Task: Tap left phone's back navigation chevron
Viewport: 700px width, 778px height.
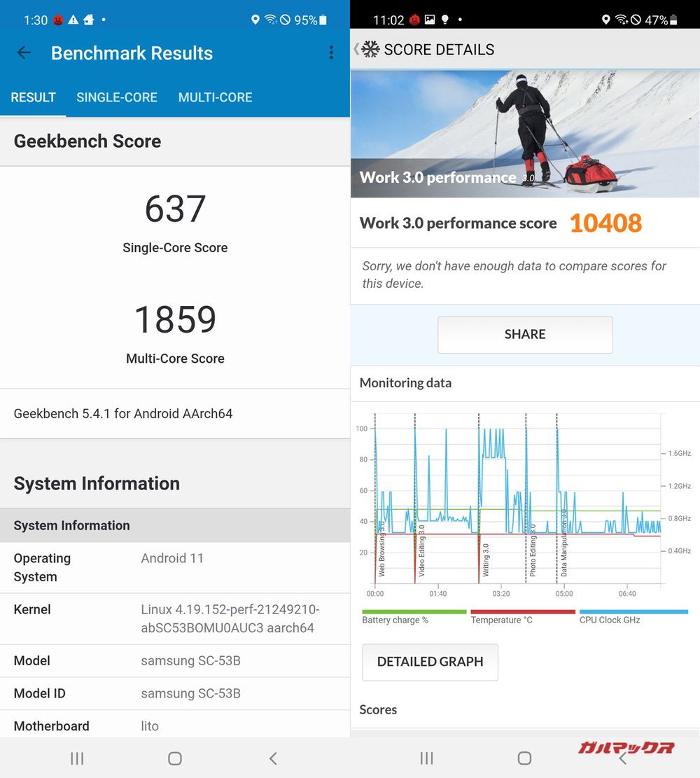Action: [273, 758]
